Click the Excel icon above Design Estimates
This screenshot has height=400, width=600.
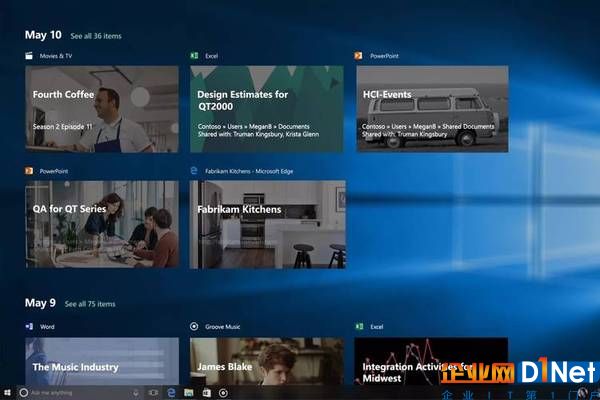click(194, 56)
